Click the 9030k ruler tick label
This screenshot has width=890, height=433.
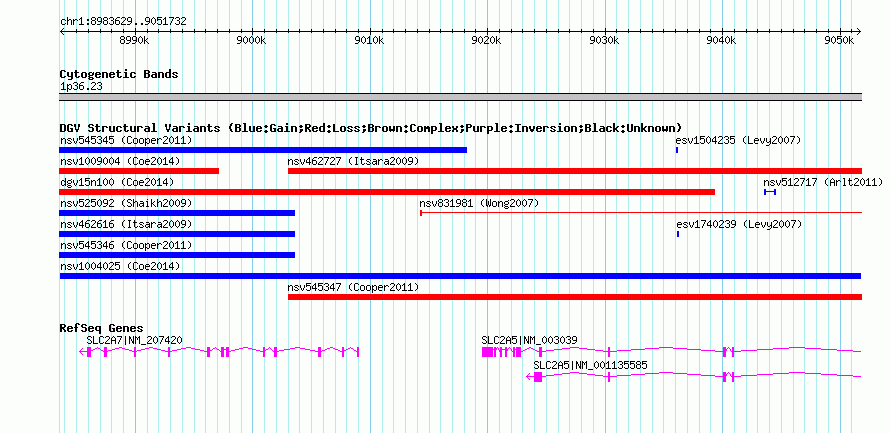pyautogui.click(x=605, y=40)
